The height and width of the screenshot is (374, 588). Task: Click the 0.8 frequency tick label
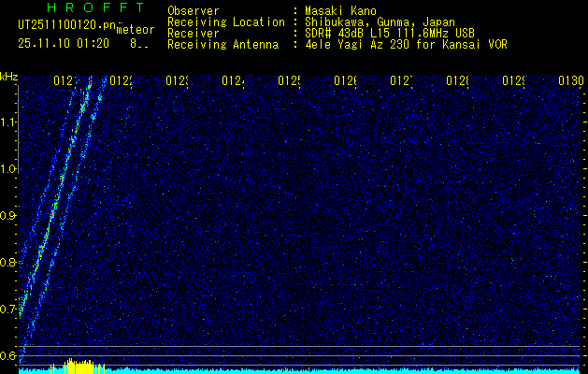tap(8, 263)
